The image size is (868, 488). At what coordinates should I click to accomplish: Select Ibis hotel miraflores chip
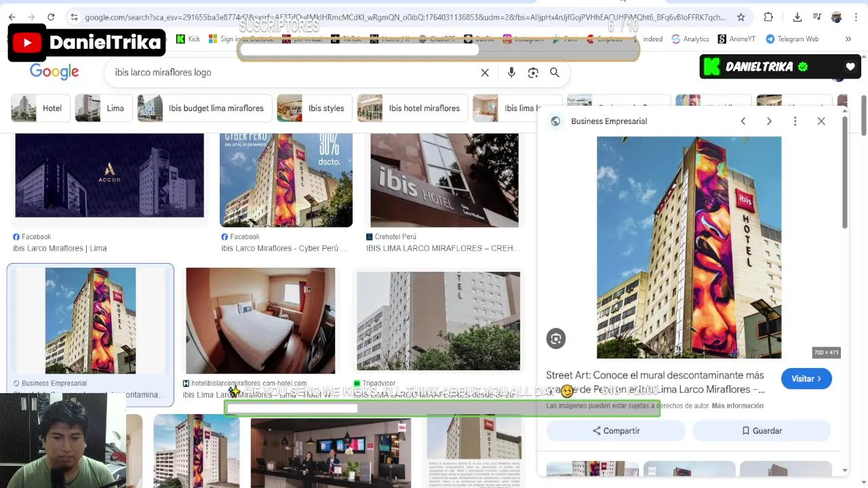coord(412,108)
